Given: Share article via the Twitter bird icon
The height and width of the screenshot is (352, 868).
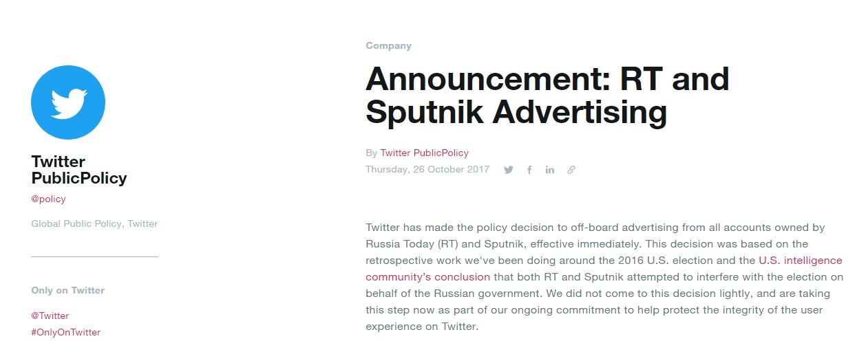Looking at the screenshot, I should [509, 170].
